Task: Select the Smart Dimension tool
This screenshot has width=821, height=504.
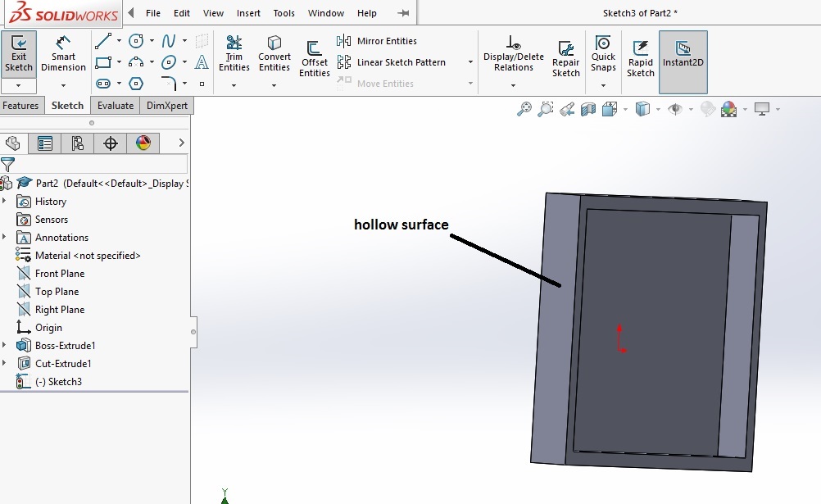Action: [x=63, y=54]
